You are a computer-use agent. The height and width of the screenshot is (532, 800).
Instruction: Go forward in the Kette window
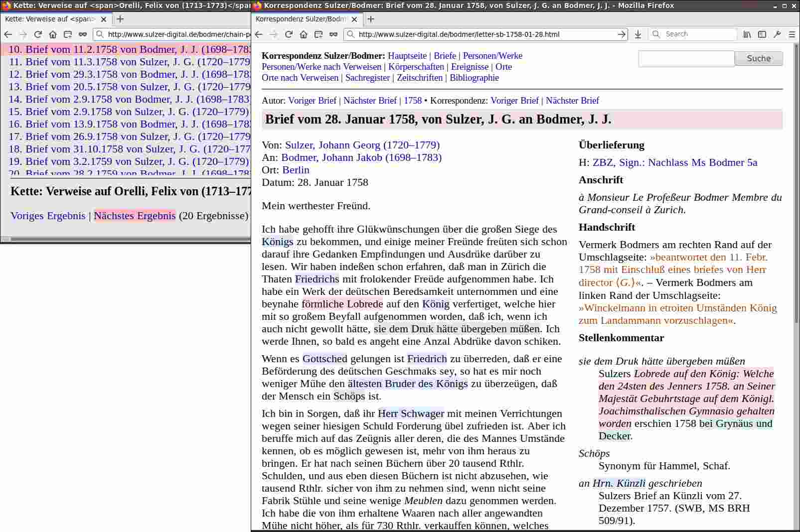coord(23,34)
